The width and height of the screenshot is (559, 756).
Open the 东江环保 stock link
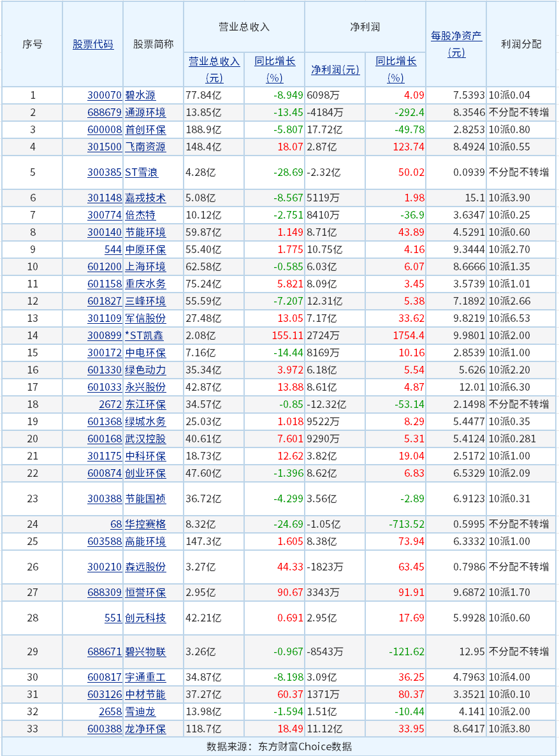click(145, 404)
